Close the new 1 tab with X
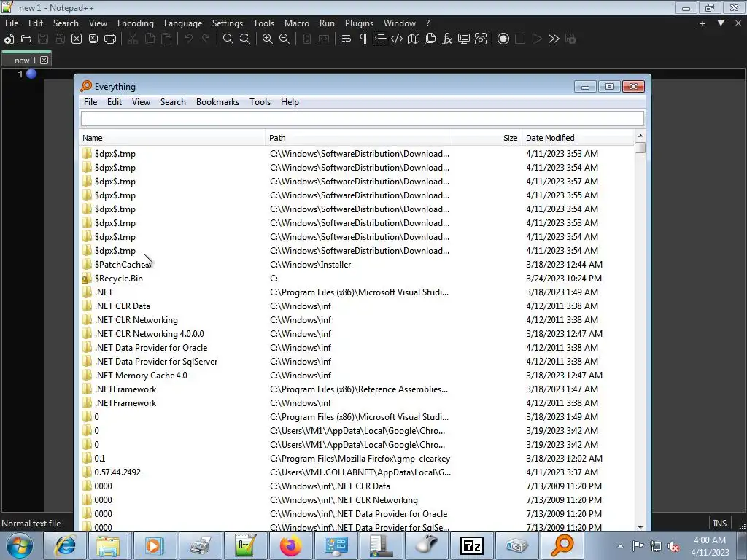Screen dimensions: 747x560 click(44, 60)
